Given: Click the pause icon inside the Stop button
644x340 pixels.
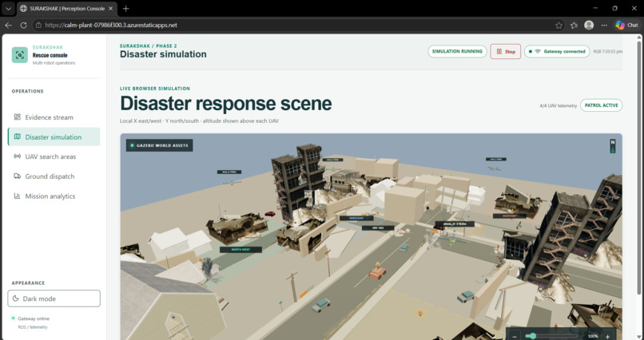Looking at the screenshot, I should point(499,52).
